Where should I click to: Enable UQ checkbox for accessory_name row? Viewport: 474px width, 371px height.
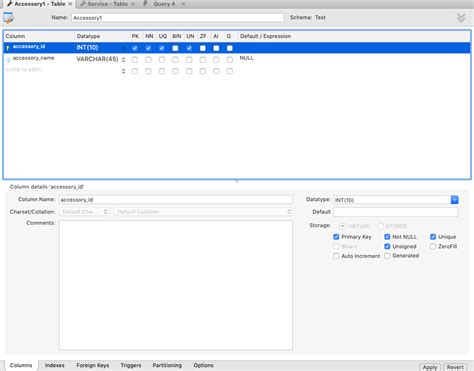pyautogui.click(x=162, y=60)
